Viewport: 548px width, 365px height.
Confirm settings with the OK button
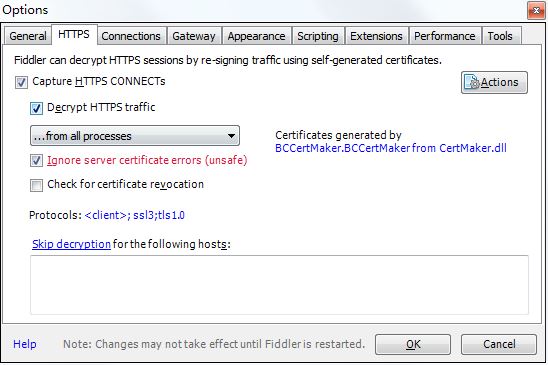[x=413, y=344]
